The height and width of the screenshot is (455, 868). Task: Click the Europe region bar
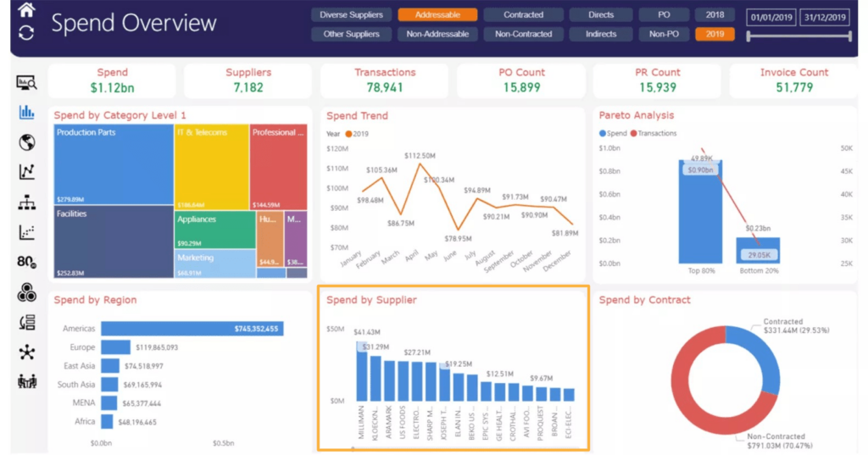click(x=115, y=347)
